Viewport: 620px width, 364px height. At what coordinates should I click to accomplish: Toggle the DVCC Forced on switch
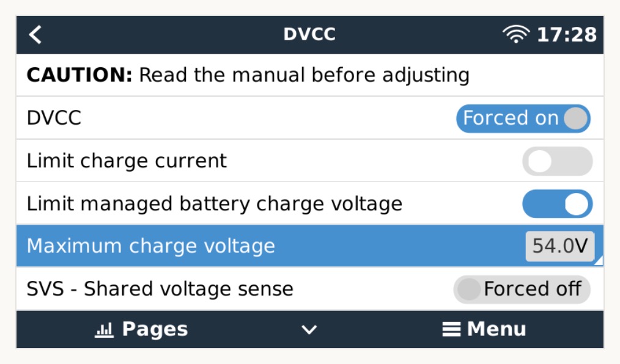pos(523,118)
